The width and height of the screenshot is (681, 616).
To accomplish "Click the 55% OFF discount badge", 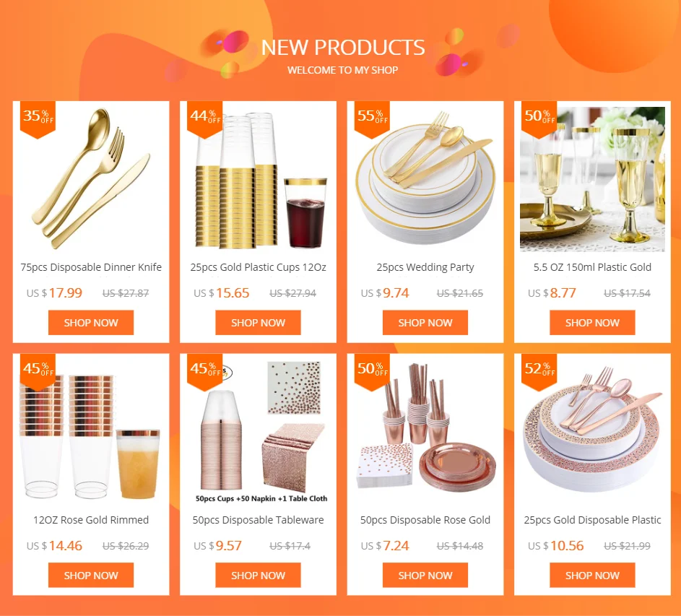I will [x=372, y=119].
